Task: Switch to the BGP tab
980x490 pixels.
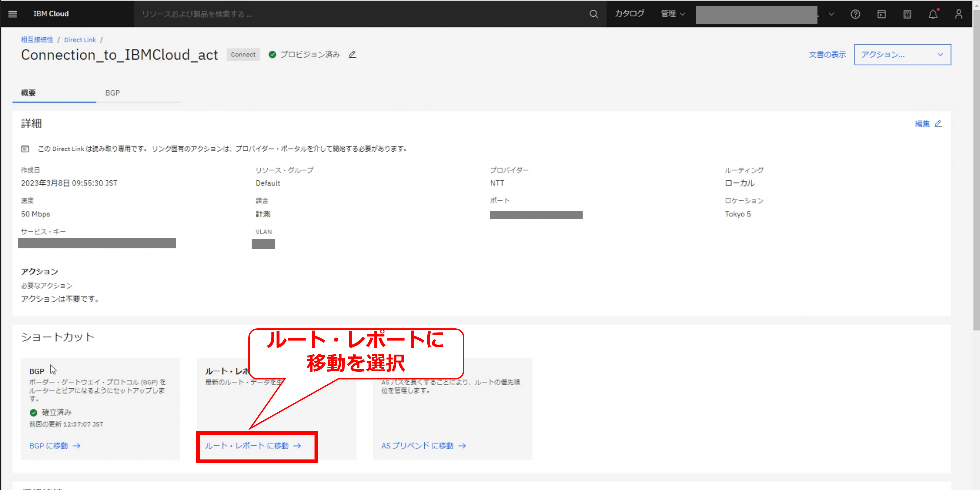Action: pos(112,93)
